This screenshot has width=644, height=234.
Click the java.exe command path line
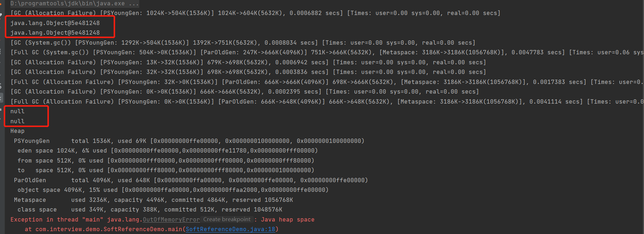[74, 4]
